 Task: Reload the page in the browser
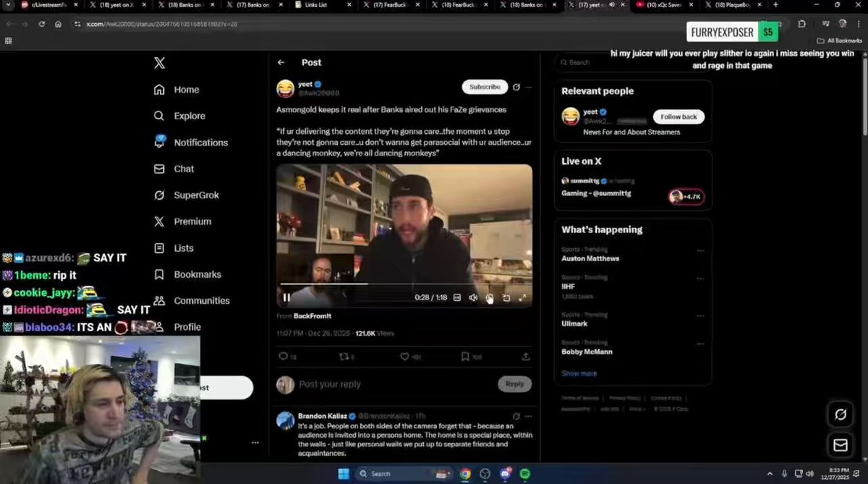click(x=42, y=24)
